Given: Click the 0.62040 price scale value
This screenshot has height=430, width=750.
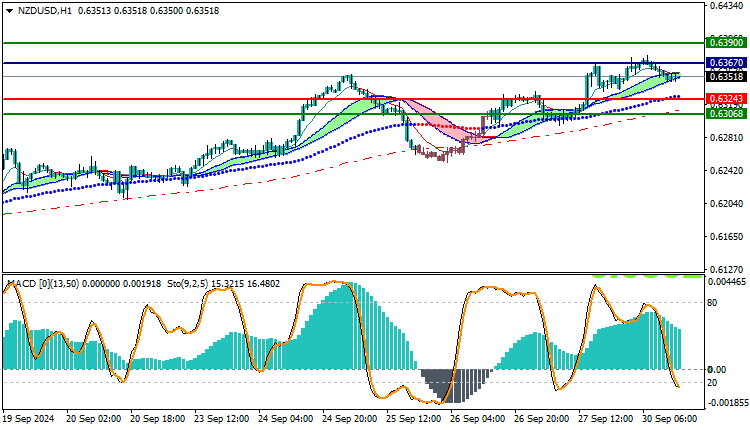Looking at the screenshot, I should coord(727,204).
